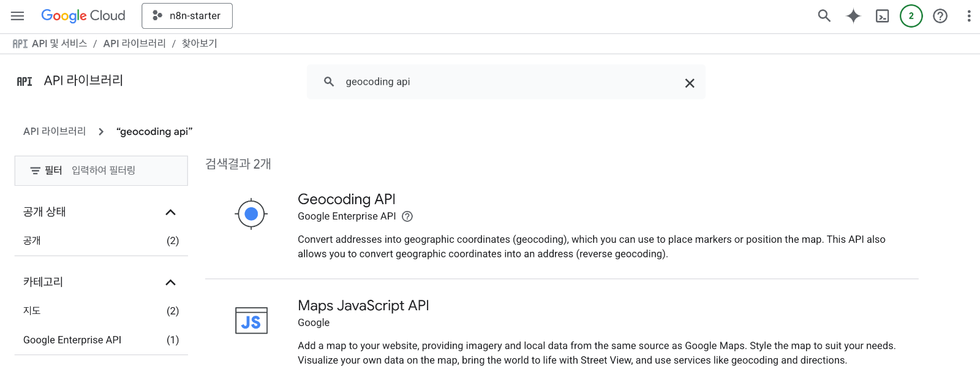Click the '찾아보기' breadcrumb

coord(199,44)
